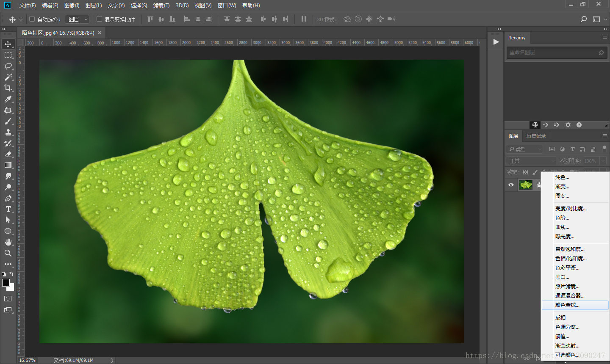Click the foreground color swatch

coord(6,283)
